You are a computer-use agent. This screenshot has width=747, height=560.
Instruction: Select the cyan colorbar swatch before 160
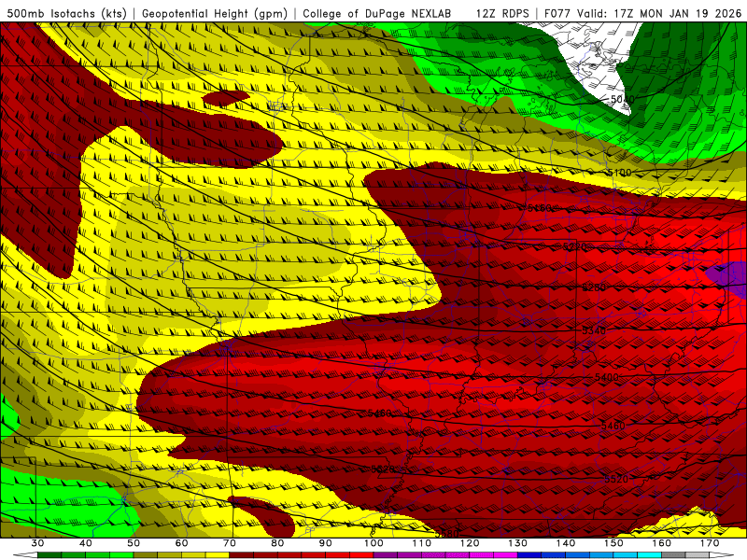click(649, 555)
